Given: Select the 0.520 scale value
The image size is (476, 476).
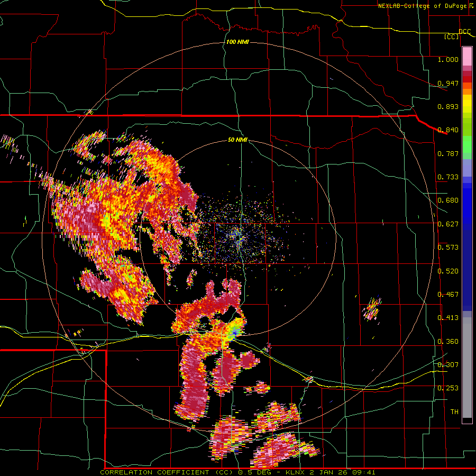Looking at the screenshot, I should click(448, 271).
